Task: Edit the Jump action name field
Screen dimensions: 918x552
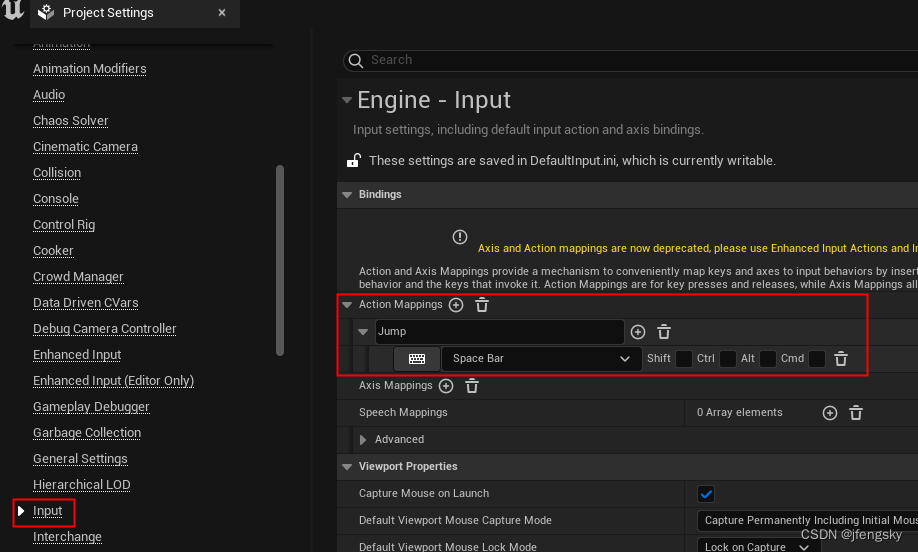Action: tap(499, 332)
